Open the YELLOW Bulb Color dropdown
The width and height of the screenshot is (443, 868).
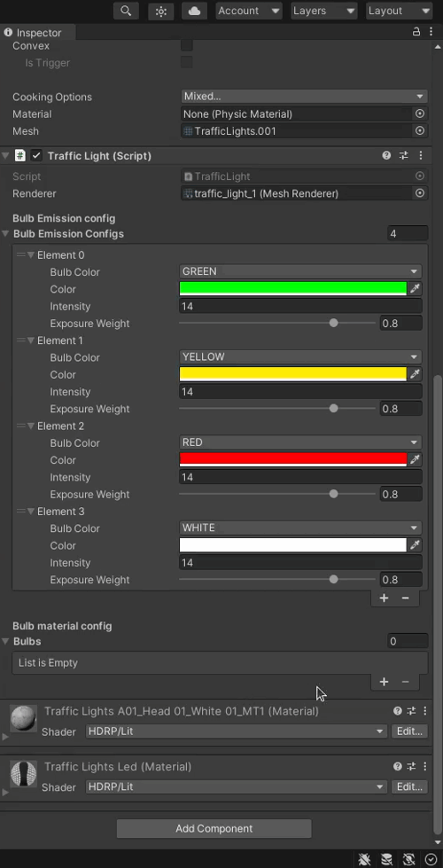[300, 357]
